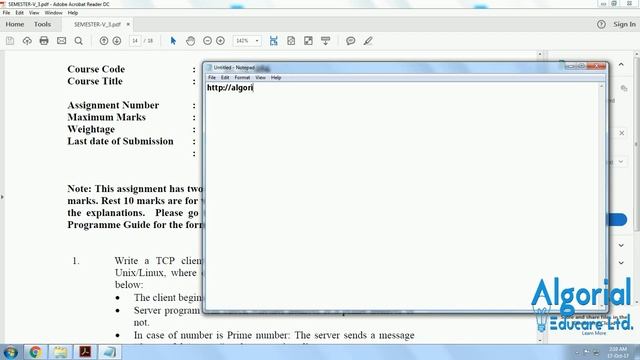Click the Fit one full page icon
Image resolution: width=640 pixels, height=360 pixels.
291,41
